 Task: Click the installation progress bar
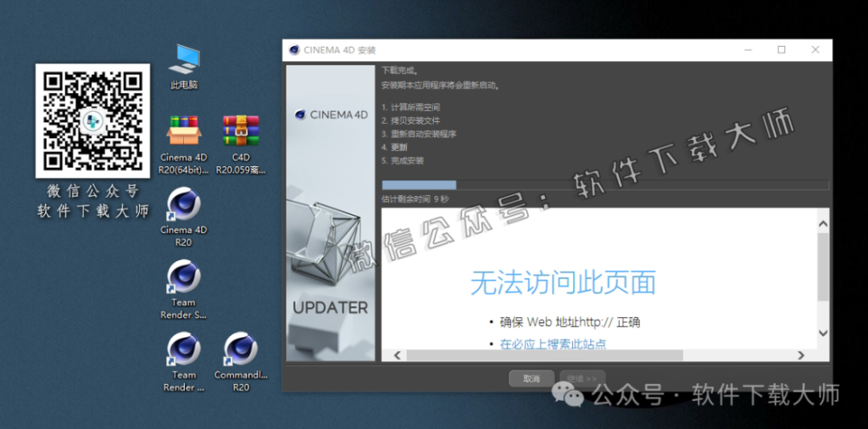pyautogui.click(x=605, y=185)
